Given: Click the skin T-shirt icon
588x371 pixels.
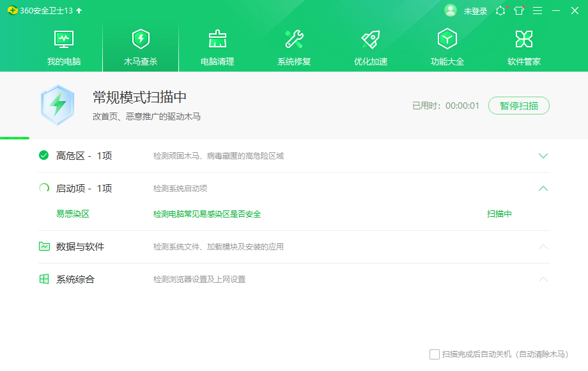Looking at the screenshot, I should [518, 11].
